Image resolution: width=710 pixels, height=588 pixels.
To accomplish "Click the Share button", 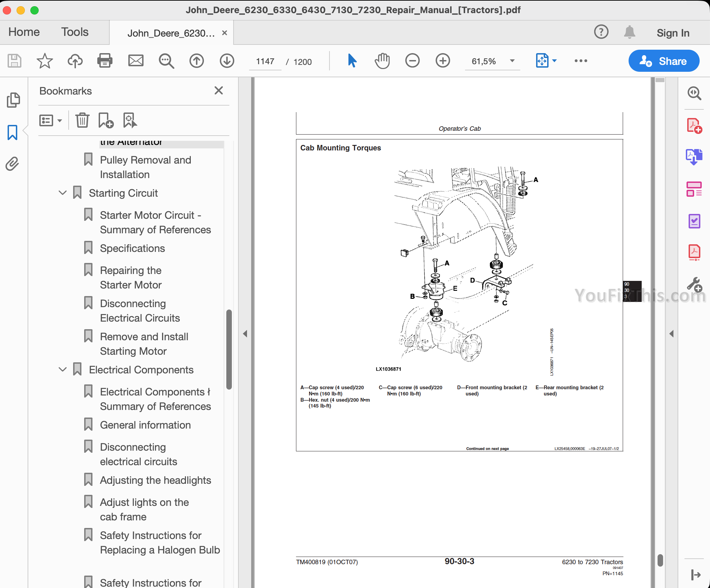I will coord(664,61).
